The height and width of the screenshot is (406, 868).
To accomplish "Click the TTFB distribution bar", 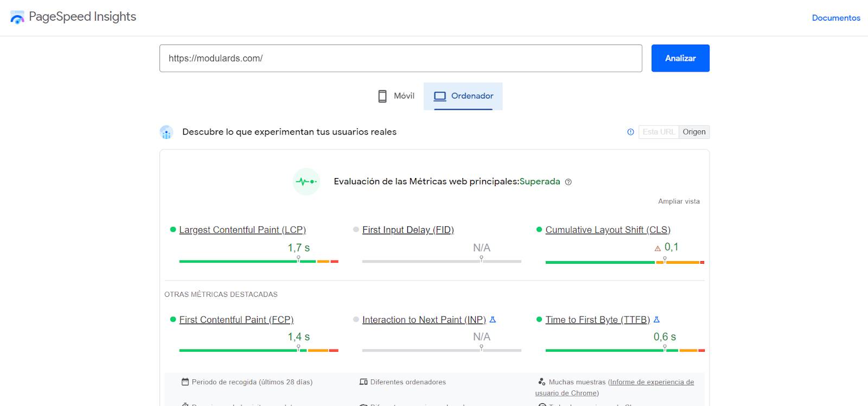I will point(625,351).
